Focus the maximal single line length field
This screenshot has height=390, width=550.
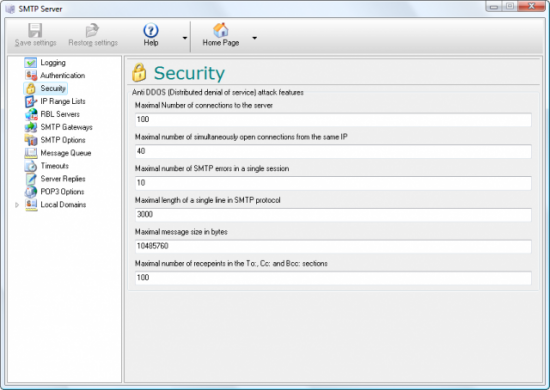[x=333, y=214]
